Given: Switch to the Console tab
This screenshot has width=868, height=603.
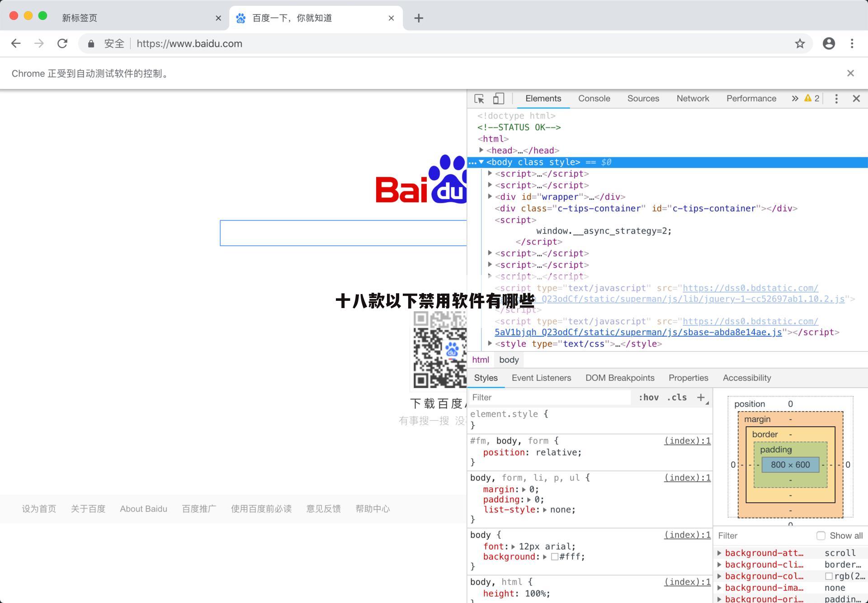Looking at the screenshot, I should coord(594,99).
